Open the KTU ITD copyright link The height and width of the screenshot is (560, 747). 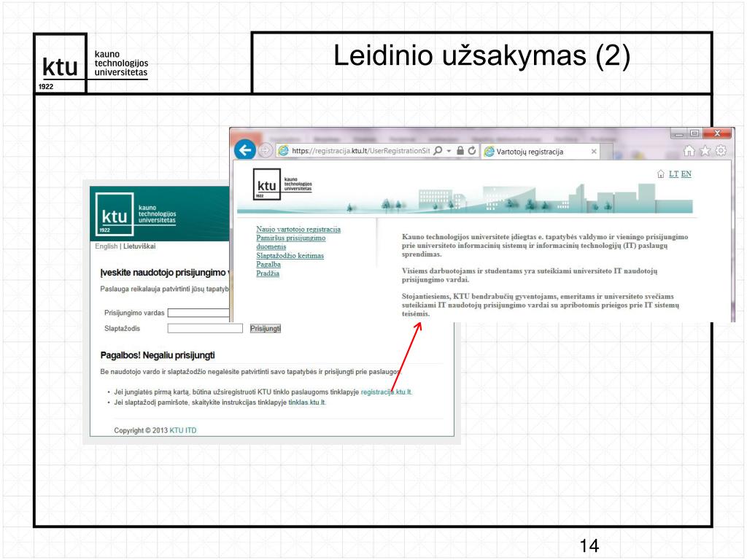(183, 430)
